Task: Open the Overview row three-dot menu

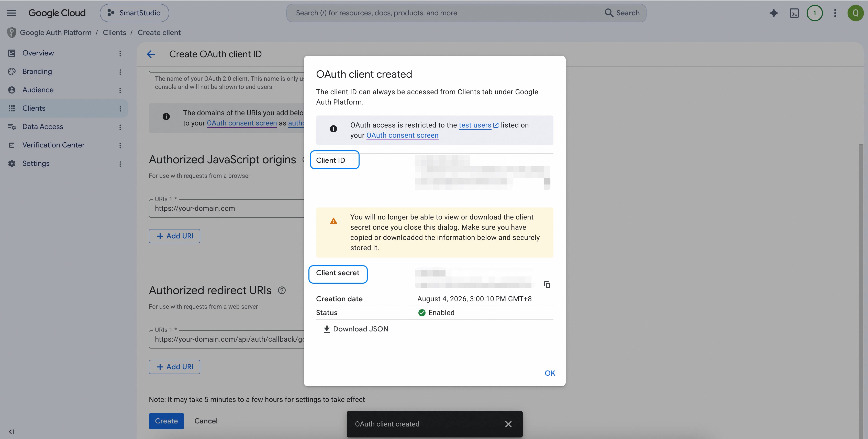Action: 120,53
